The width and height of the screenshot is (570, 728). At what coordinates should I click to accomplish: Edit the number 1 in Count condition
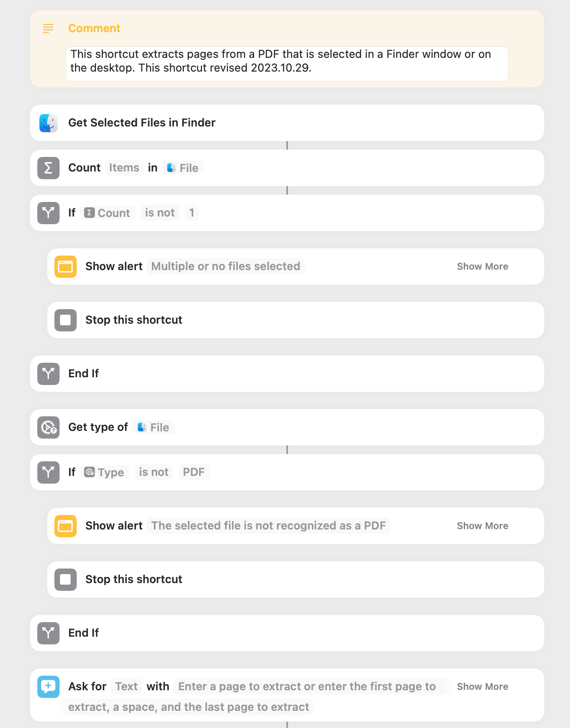coord(192,213)
